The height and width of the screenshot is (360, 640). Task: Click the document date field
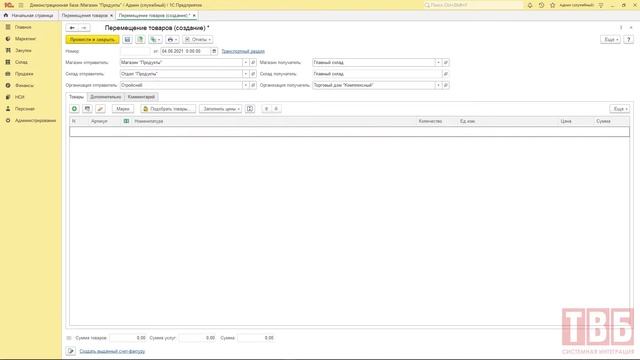[185, 51]
